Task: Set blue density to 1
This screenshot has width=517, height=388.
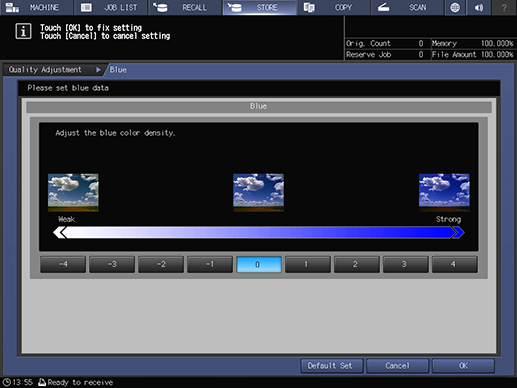Action: pos(308,264)
